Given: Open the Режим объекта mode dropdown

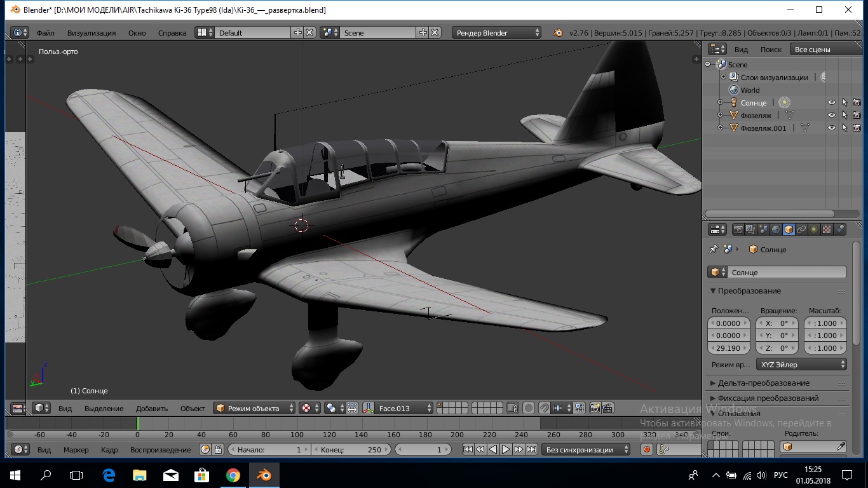Looking at the screenshot, I should (255, 408).
